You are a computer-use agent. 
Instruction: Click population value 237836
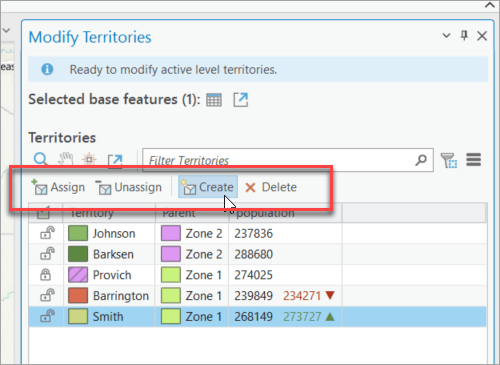tap(254, 234)
